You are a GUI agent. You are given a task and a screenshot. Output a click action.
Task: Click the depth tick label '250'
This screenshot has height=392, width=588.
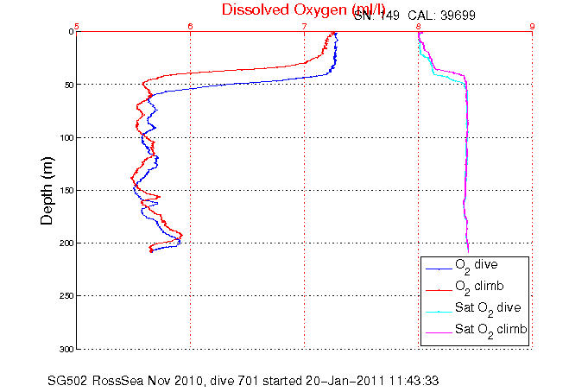click(66, 296)
